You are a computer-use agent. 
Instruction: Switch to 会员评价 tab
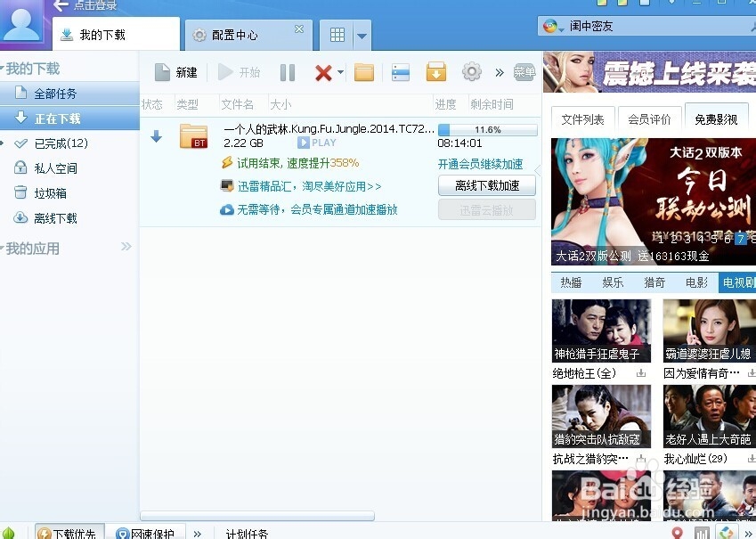(649, 119)
